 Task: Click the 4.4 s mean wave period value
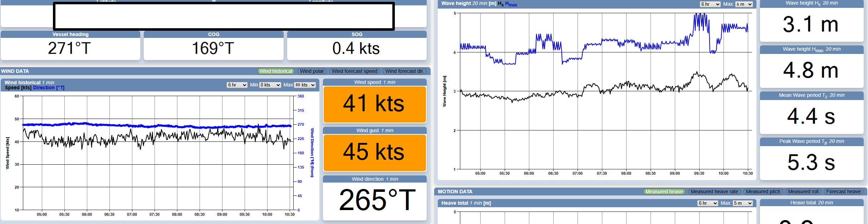point(811,116)
